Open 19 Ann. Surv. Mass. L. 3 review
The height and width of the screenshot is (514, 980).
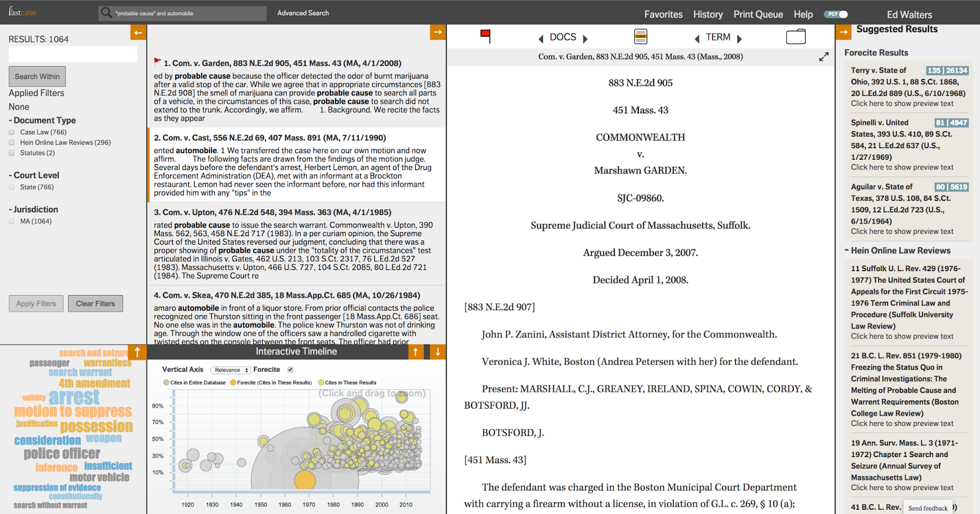[900, 460]
